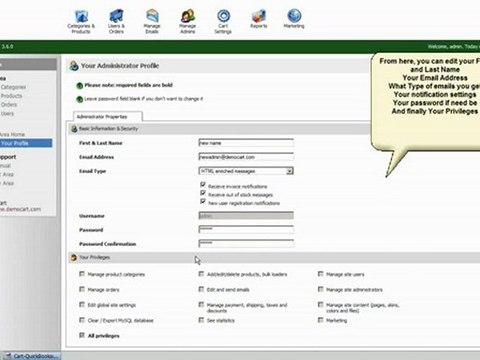The image size is (480, 360).
Task: Check Manage orders privilege
Action: point(82,289)
